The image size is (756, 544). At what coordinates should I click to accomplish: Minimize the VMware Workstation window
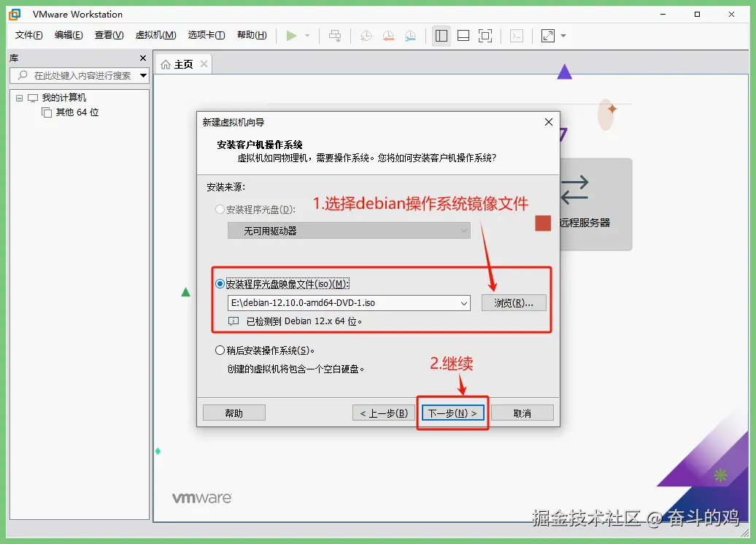pos(663,15)
